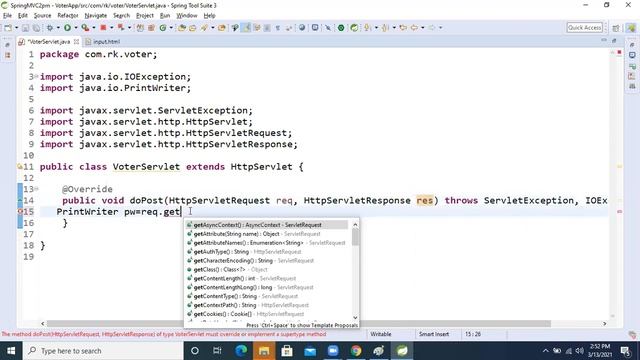640x360 pixels.
Task: Select getCookies() proposal
Action: pyautogui.click(x=267, y=314)
